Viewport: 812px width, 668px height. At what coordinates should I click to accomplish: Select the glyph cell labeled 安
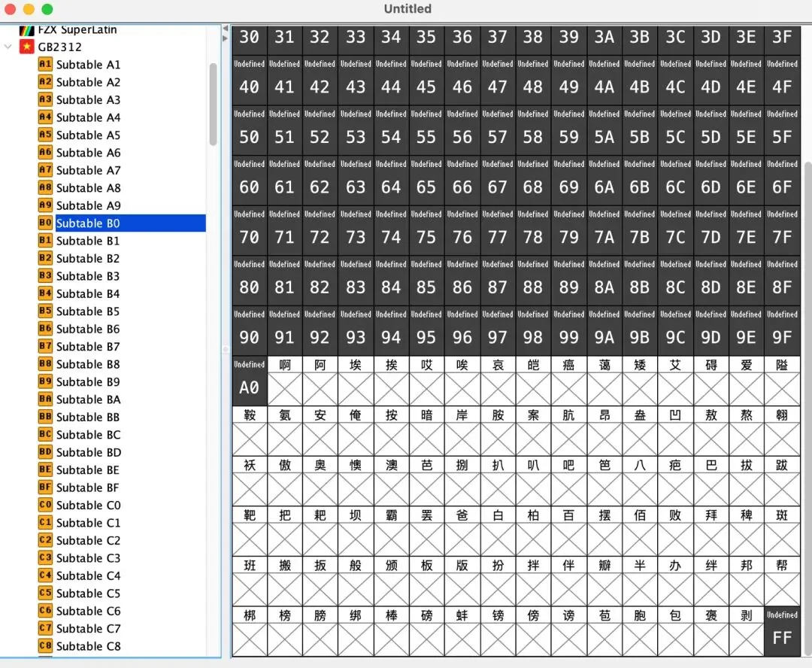(320, 431)
